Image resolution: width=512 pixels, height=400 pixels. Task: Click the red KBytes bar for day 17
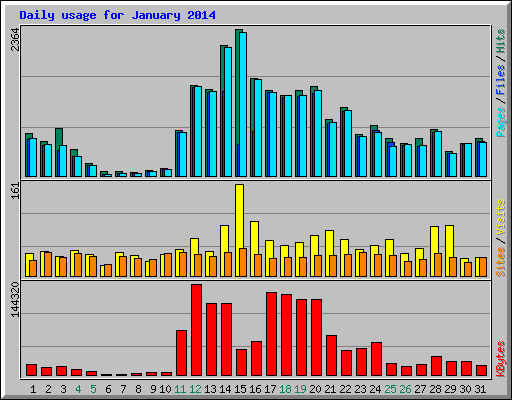[271, 334]
